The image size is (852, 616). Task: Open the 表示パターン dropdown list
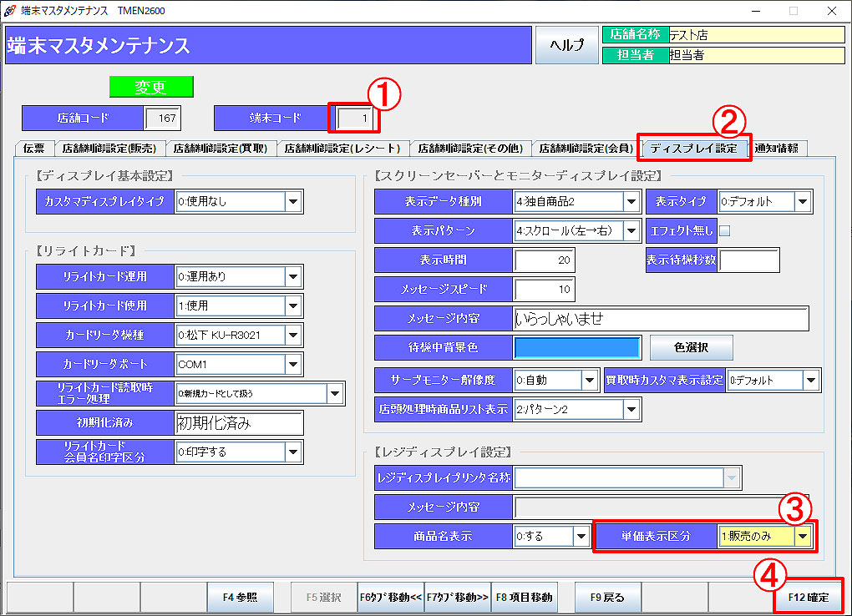[x=633, y=230]
